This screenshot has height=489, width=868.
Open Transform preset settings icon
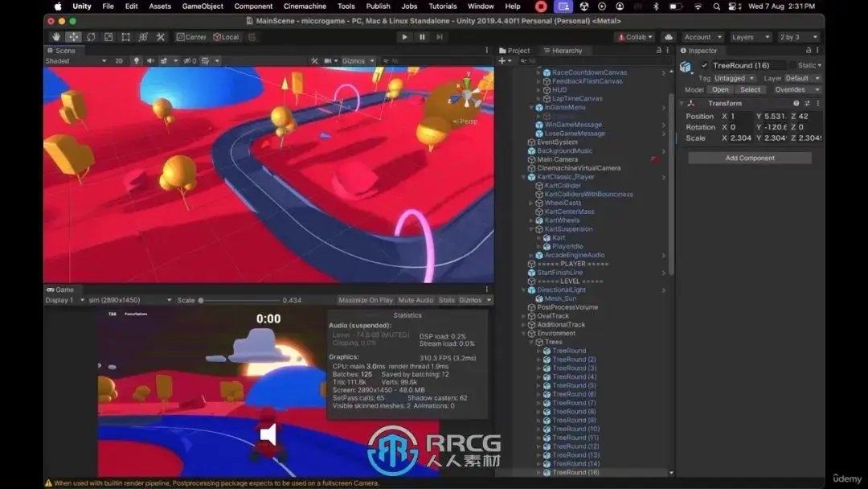[807, 104]
